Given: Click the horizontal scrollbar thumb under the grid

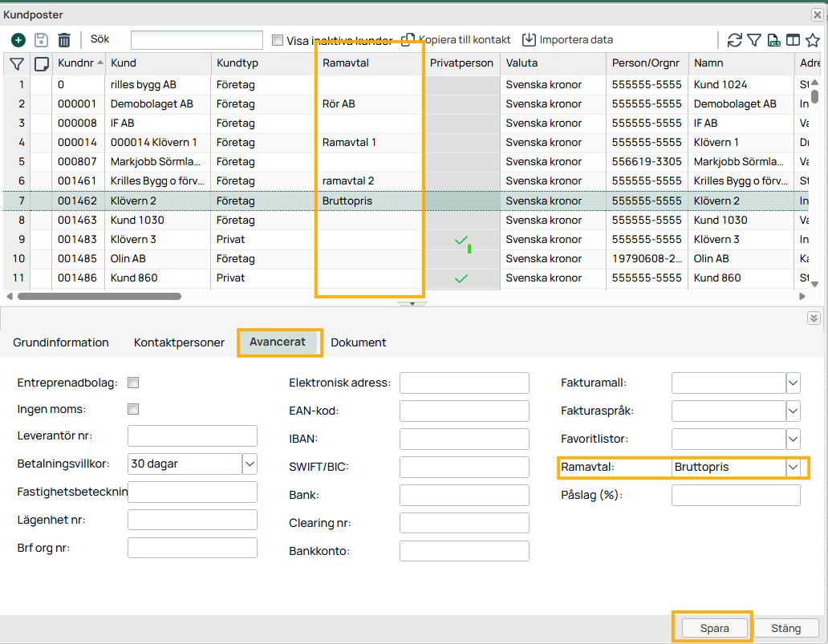Looking at the screenshot, I should 99,297.
